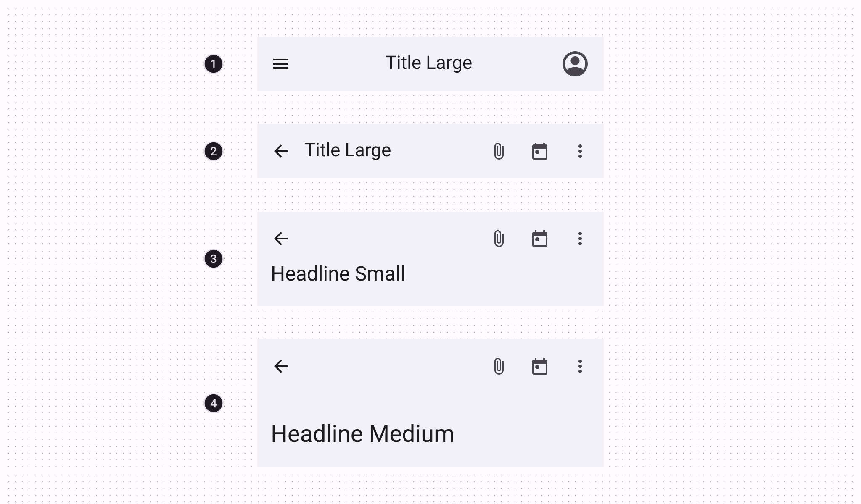Expand the three-dot menu above Headline Small
Screen dimensions: 861x504
580,239
